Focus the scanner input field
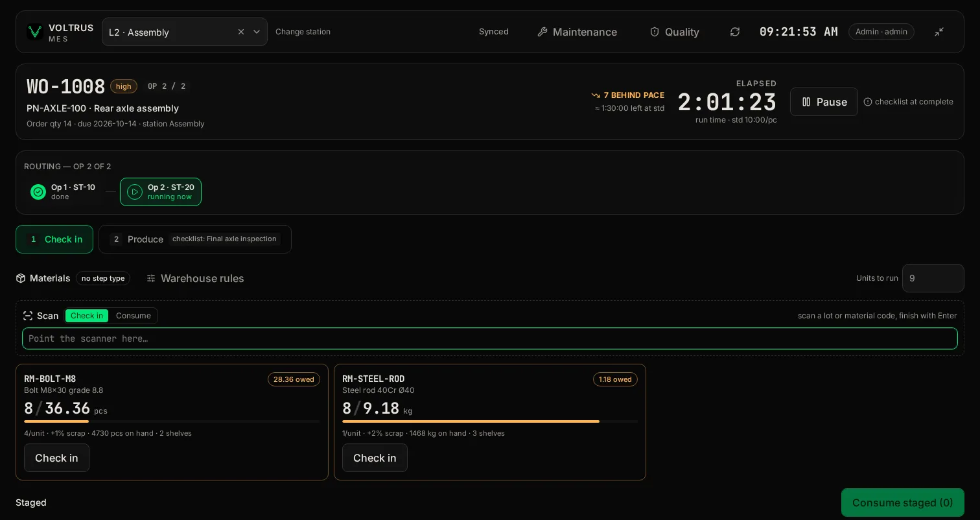This screenshot has height=520, width=980. [490, 338]
